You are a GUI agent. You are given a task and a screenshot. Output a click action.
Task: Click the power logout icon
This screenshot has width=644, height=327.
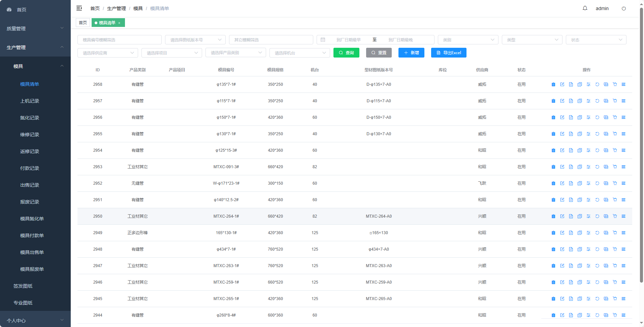[x=624, y=8]
